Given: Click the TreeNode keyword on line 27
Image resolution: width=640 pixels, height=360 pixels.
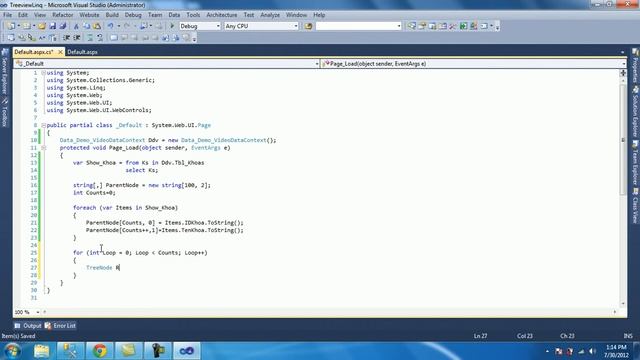Looking at the screenshot, I should [x=99, y=268].
